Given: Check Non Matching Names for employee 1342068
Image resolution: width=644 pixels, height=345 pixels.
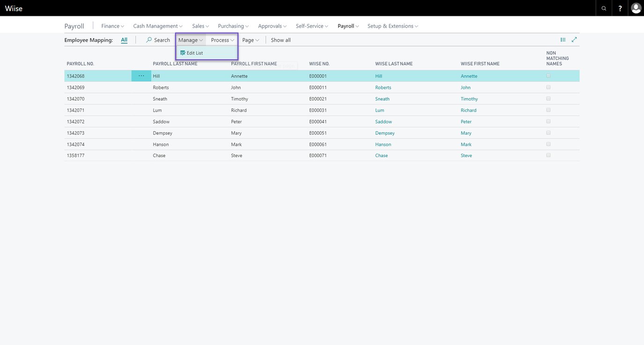Looking at the screenshot, I should [548, 75].
